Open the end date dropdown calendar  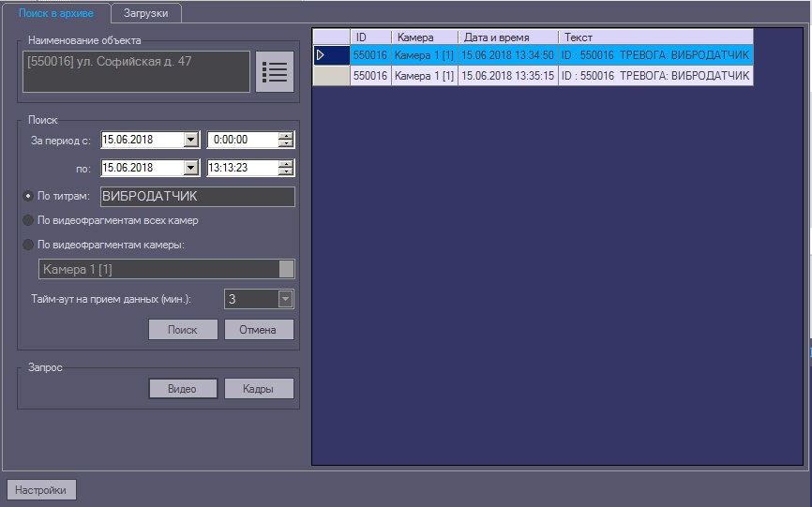click(191, 168)
